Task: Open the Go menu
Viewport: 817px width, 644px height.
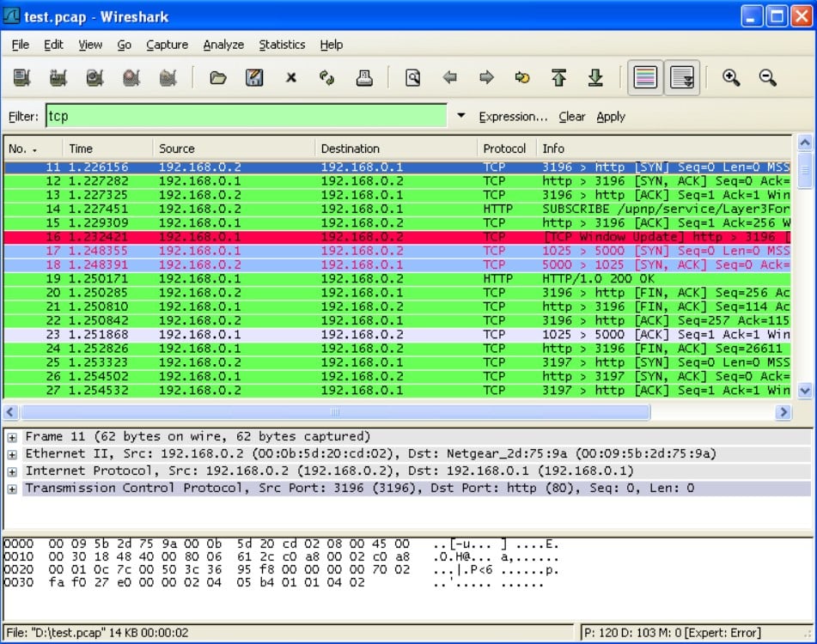Action: point(124,45)
